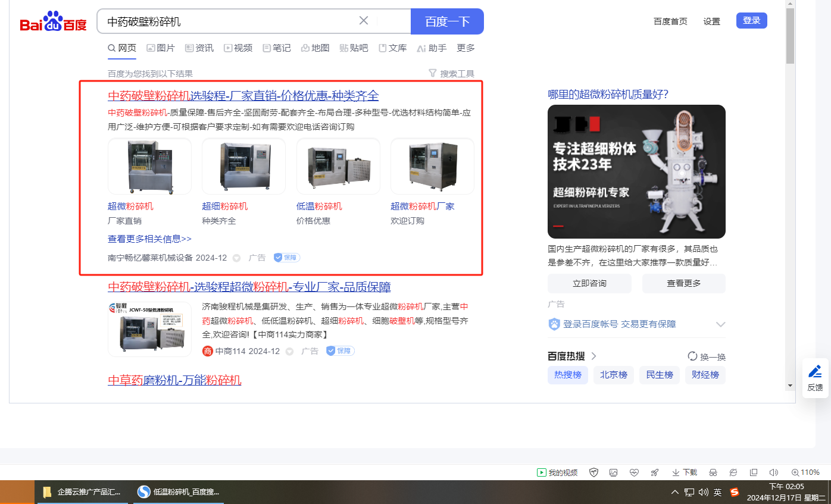This screenshot has height=504, width=831.
Task: Open the 百度首页 link
Action: click(x=670, y=21)
